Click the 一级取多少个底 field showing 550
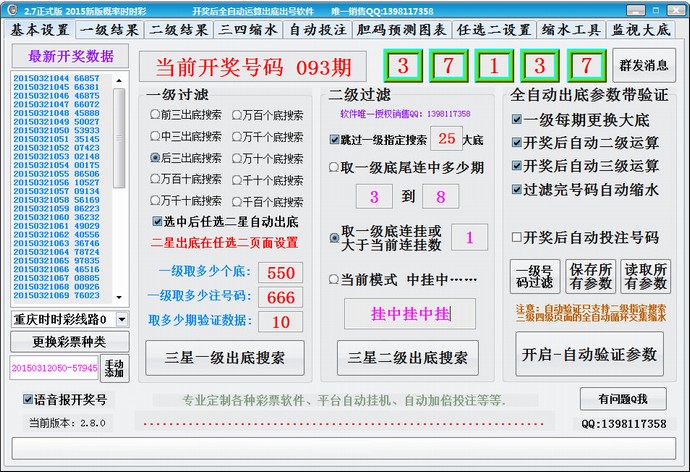Image resolution: width=690 pixels, height=472 pixels. coord(281,273)
